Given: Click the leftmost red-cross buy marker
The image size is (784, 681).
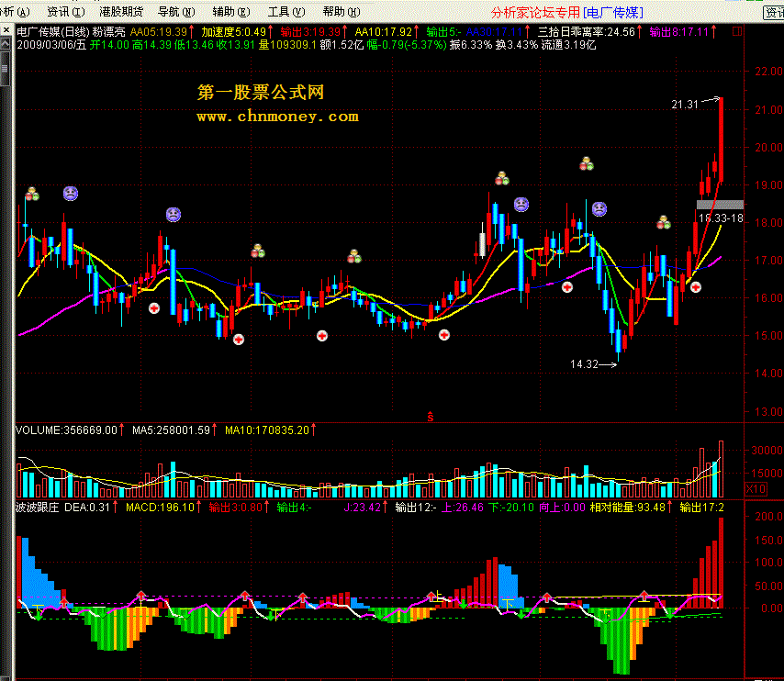Looking at the screenshot, I should click(x=154, y=308).
